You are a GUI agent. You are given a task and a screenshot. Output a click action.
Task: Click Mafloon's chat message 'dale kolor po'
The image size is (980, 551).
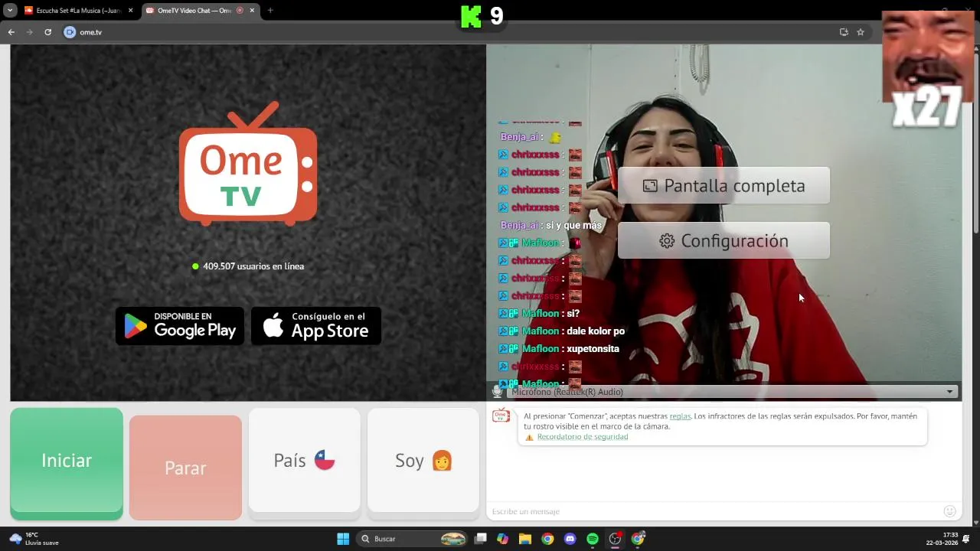(596, 331)
